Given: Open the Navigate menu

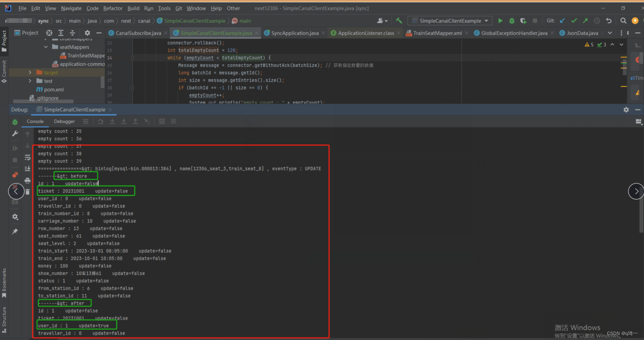Looking at the screenshot, I should 71,8.
